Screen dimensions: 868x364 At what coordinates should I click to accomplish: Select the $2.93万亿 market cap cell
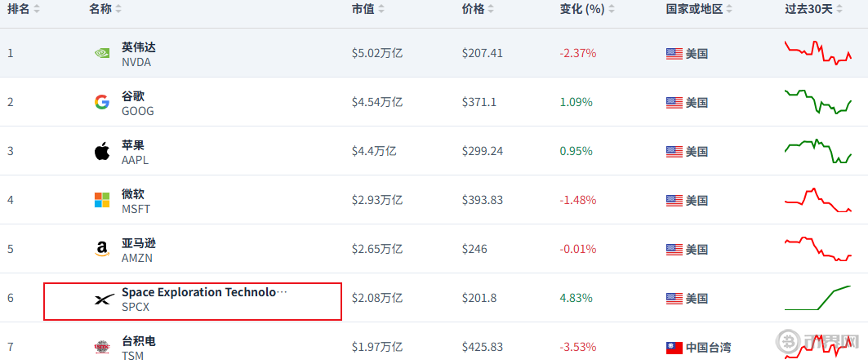pos(377,200)
